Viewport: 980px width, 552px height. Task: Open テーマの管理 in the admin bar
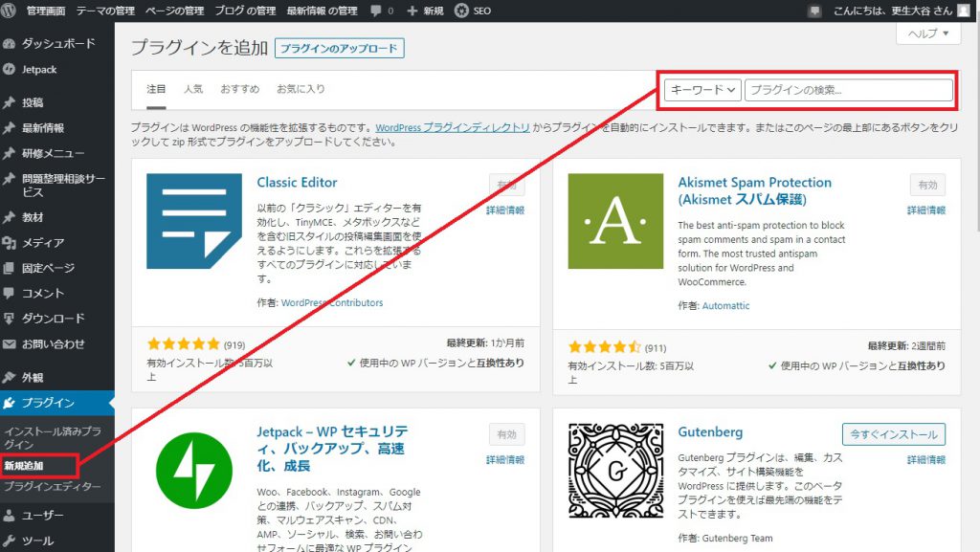[x=105, y=11]
